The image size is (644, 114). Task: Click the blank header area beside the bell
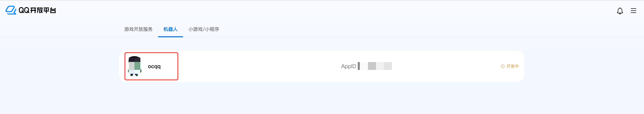[x=575, y=11]
